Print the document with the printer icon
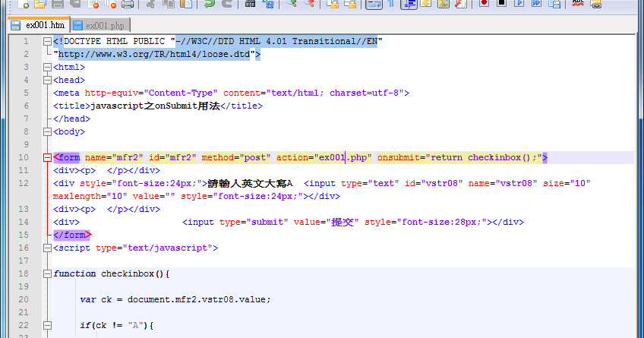 (x=128, y=4)
